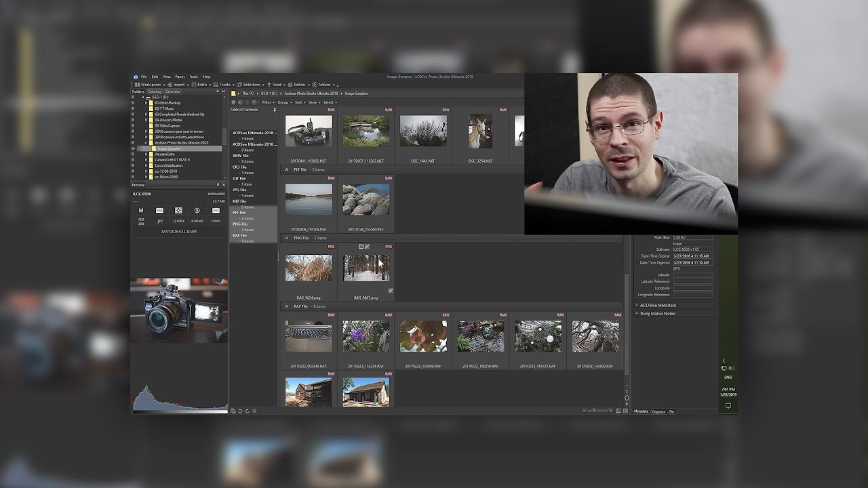Collapse the PNG File group
This screenshot has width=868, height=488.
click(287, 238)
